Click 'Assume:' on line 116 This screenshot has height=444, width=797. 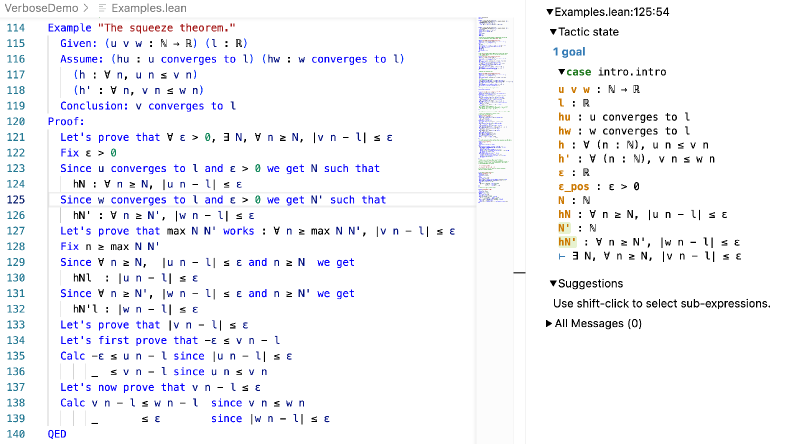82,59
